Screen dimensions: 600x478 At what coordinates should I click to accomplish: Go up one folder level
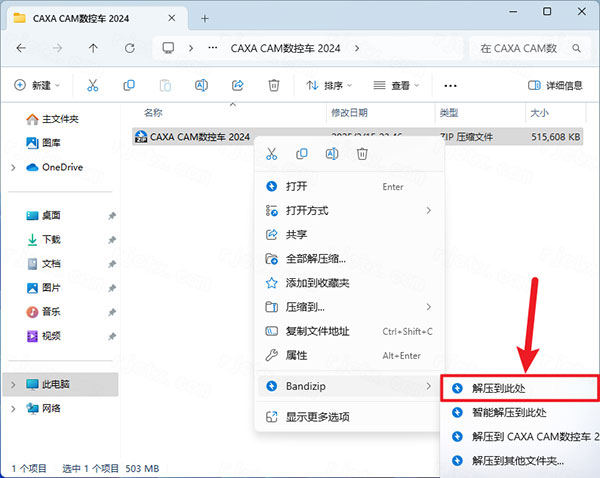(x=93, y=48)
